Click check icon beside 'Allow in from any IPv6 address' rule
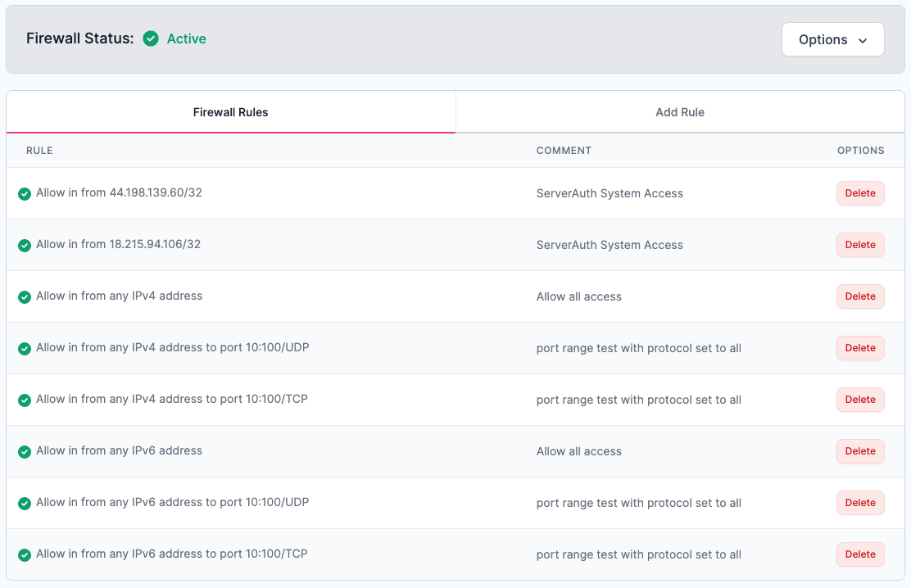This screenshot has height=588, width=911. point(25,451)
